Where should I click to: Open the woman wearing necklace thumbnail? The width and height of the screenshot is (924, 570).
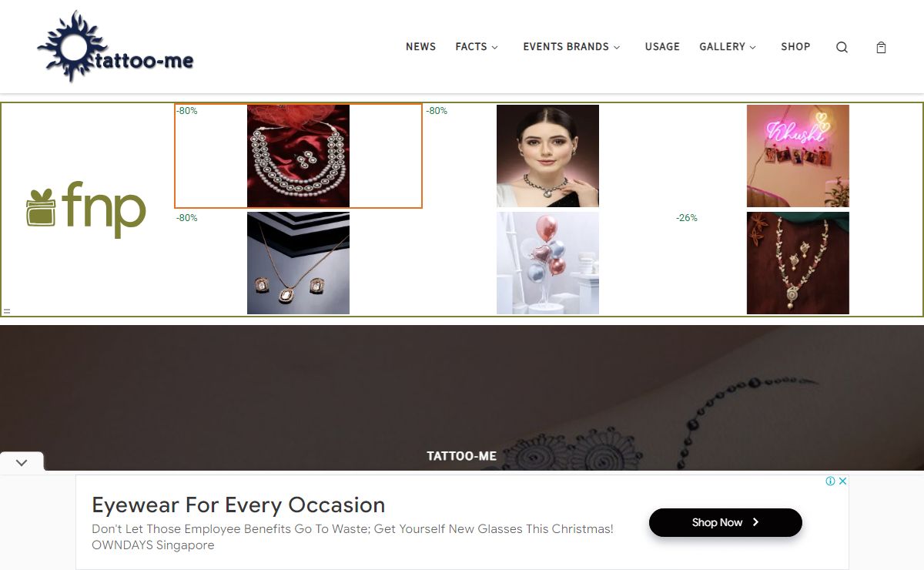[x=547, y=156]
